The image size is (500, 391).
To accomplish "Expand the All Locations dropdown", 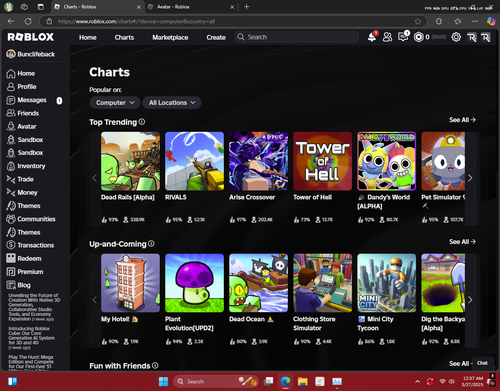I will 172,103.
